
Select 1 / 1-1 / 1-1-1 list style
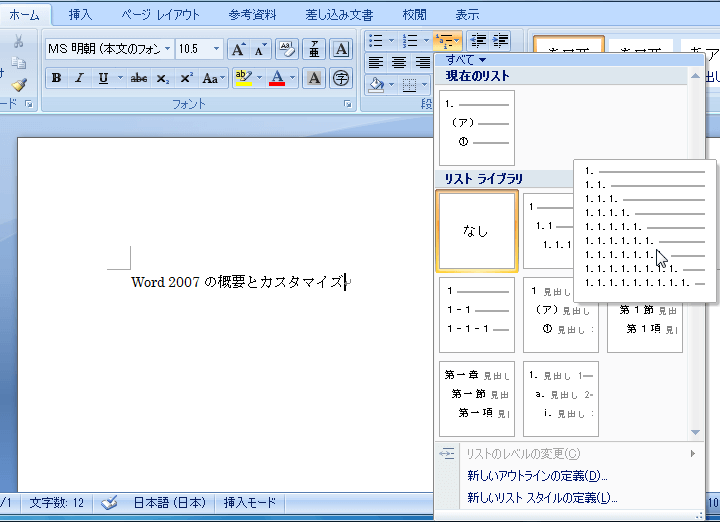pos(477,315)
